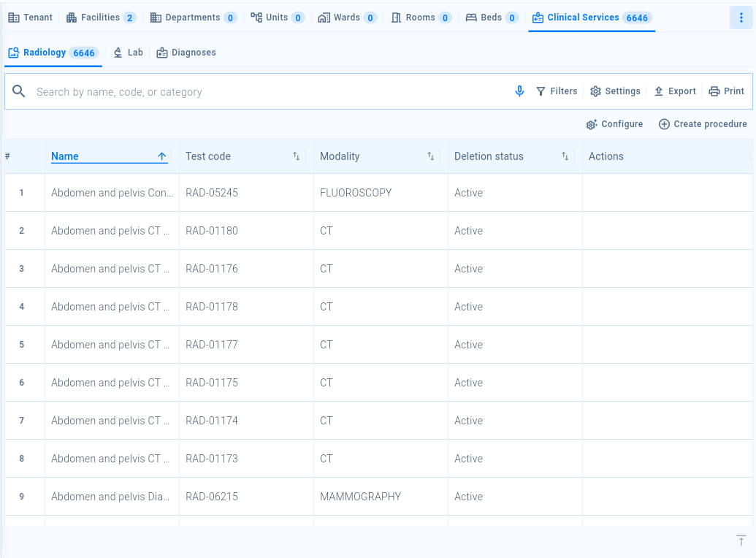Screen dimensions: 756x558
Task: Click the Radiology 6646 count badge
Action: pyautogui.click(x=84, y=53)
